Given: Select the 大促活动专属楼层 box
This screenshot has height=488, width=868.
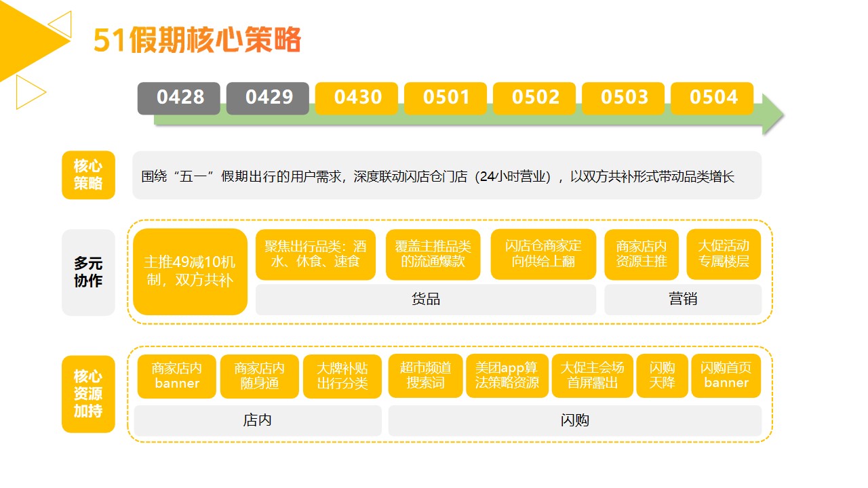Looking at the screenshot, I should [724, 254].
